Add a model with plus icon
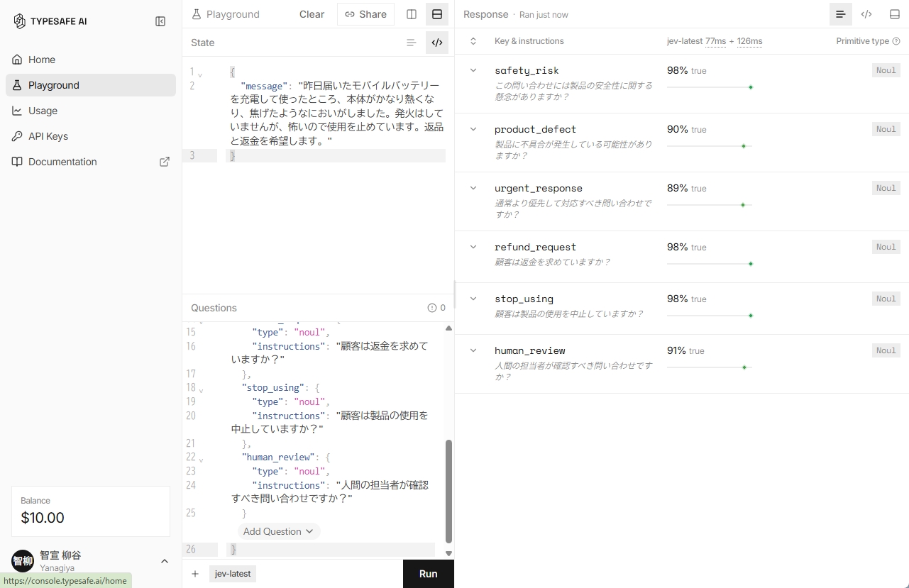 point(195,574)
